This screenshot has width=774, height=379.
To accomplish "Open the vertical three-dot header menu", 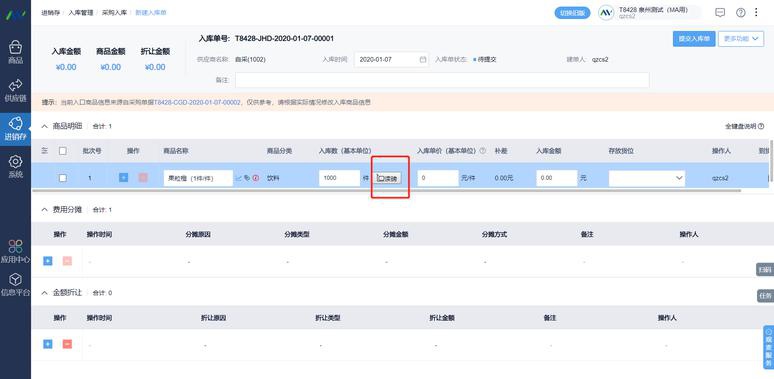I will click(x=756, y=13).
